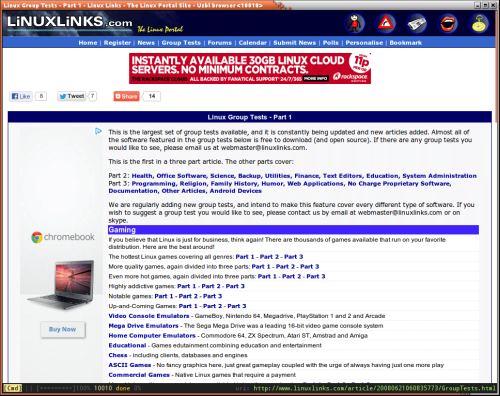This screenshot has height=396, width=500.
Task: Open the Chess link
Action: [x=118, y=355]
